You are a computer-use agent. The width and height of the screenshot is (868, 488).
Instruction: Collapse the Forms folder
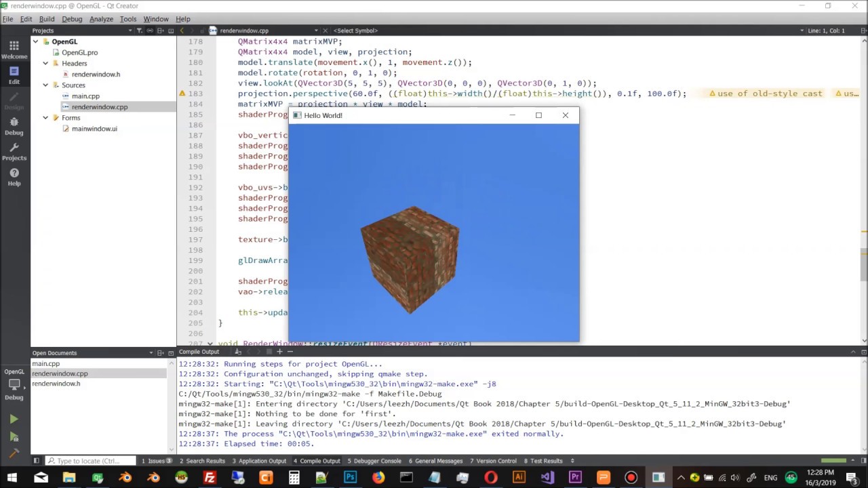point(45,117)
